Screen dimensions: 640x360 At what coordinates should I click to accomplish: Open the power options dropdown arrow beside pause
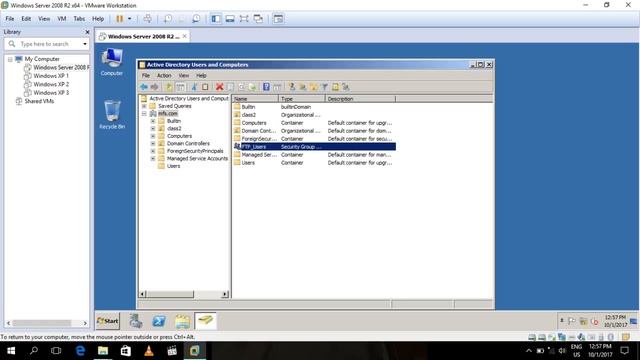click(129, 19)
